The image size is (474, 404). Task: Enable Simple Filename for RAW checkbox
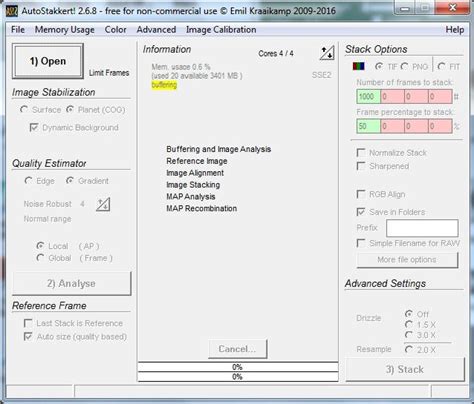361,243
